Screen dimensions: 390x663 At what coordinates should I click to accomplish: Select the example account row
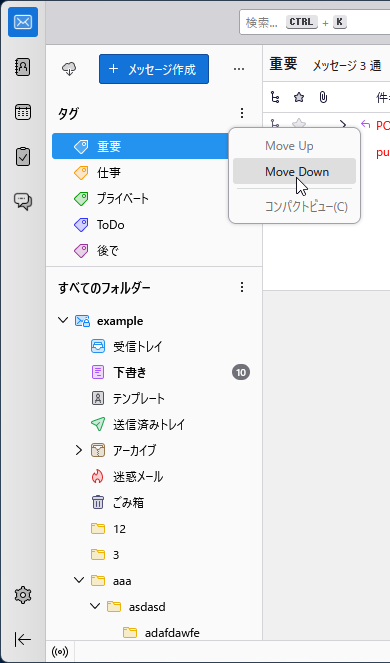[x=154, y=321]
